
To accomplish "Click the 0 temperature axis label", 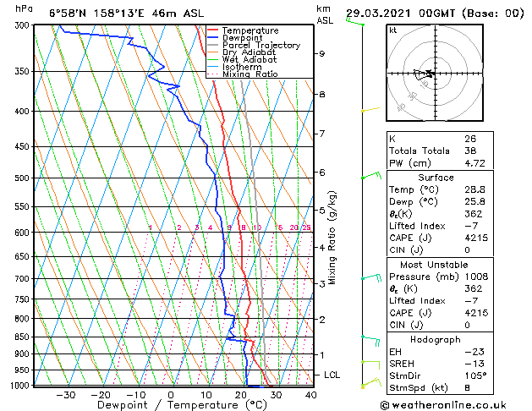I will (x=171, y=395).
